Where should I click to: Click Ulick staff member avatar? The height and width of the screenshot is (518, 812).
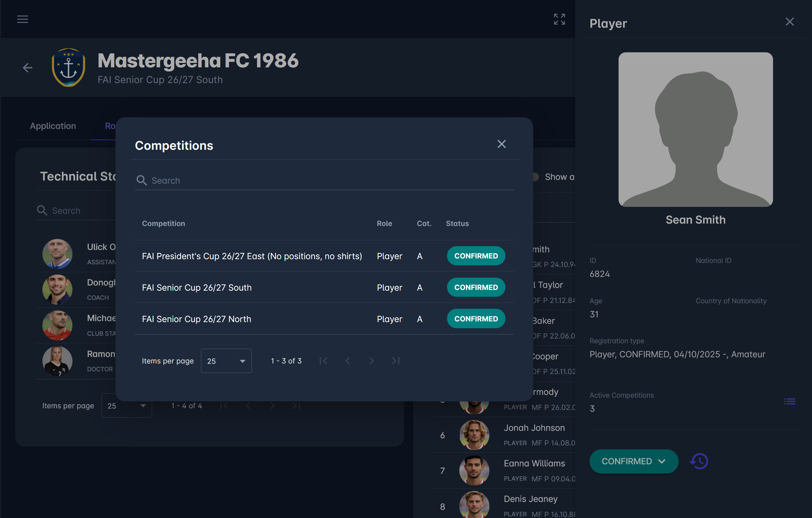pyautogui.click(x=57, y=254)
